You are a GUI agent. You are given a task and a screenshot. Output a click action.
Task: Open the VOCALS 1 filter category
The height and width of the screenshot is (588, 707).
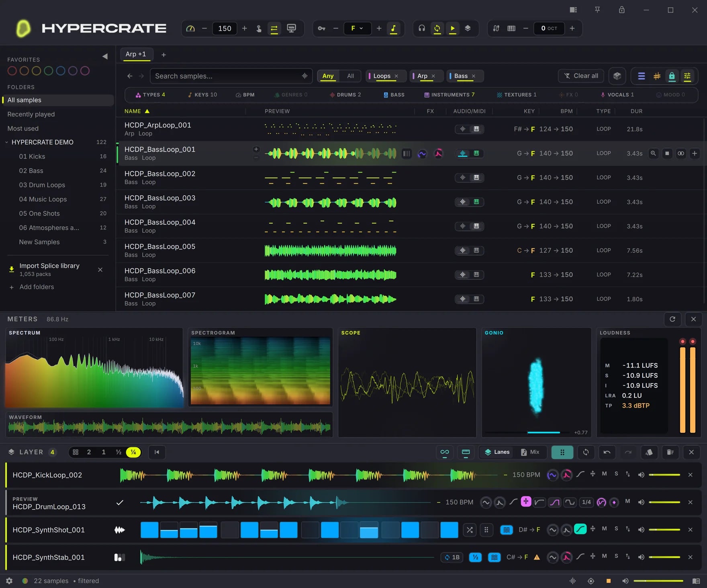[x=617, y=95]
